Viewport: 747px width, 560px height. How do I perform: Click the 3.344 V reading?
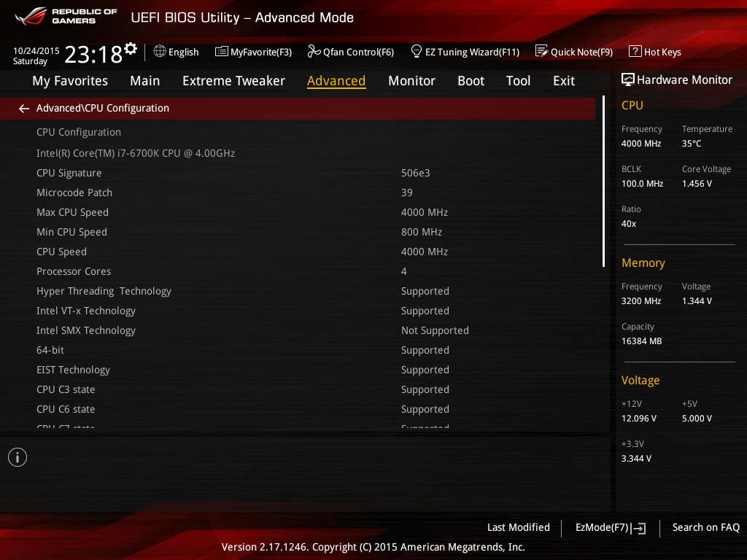coord(636,459)
